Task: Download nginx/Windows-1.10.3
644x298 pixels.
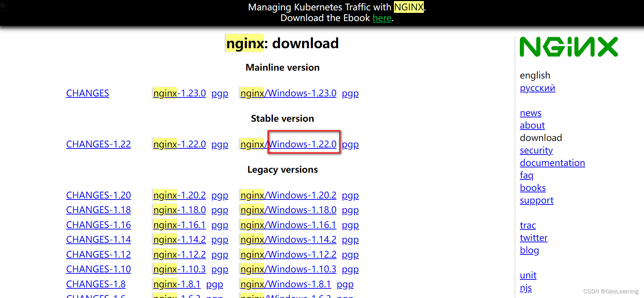Action: pyautogui.click(x=288, y=269)
